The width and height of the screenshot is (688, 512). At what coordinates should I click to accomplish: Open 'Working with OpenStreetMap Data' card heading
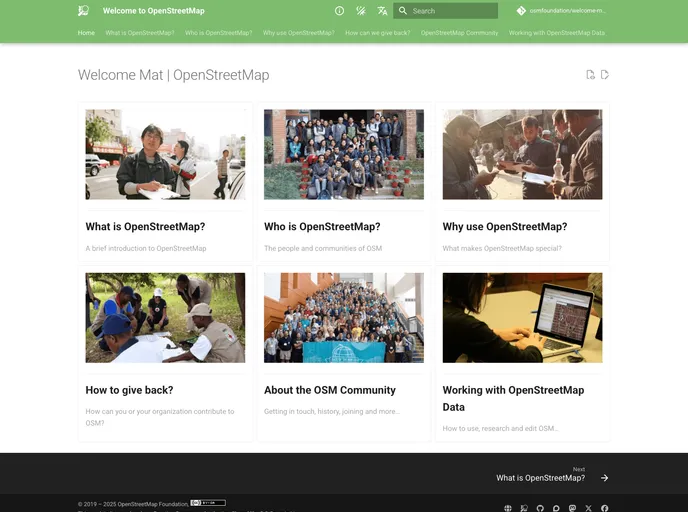tap(513, 398)
